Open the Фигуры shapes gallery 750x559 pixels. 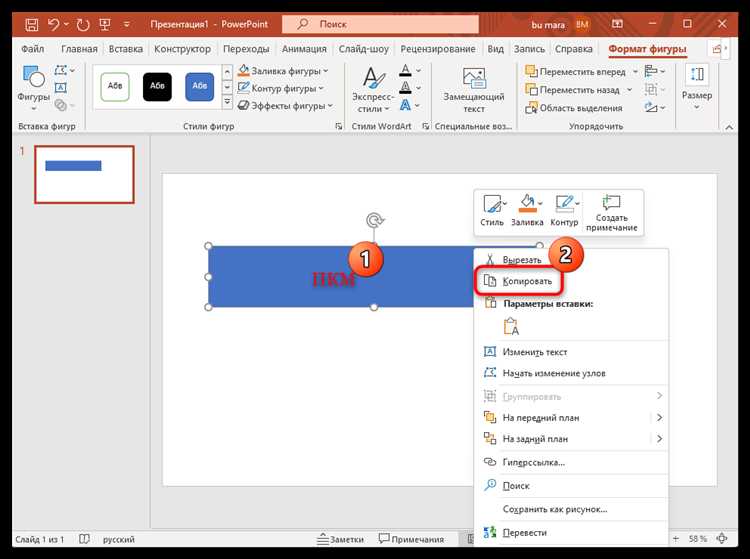point(33,88)
